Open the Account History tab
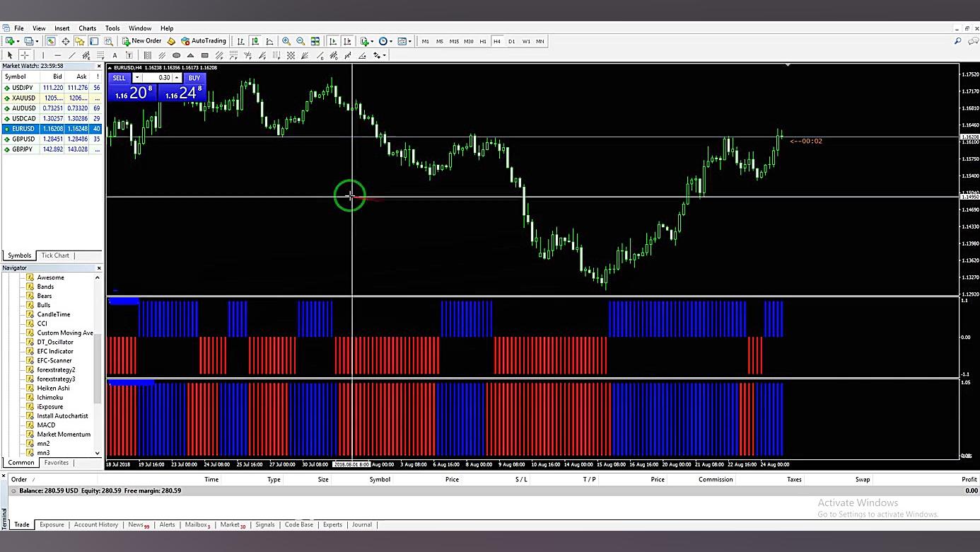This screenshot has width=980, height=552. pyautogui.click(x=96, y=524)
